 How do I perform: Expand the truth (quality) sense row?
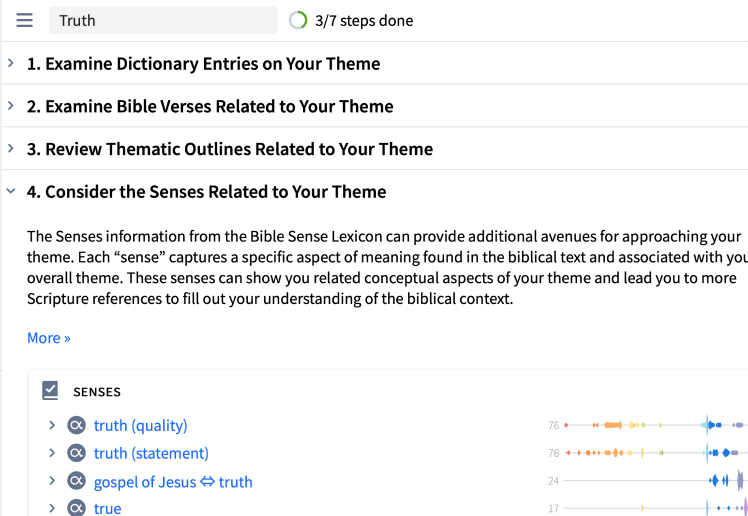(52, 424)
